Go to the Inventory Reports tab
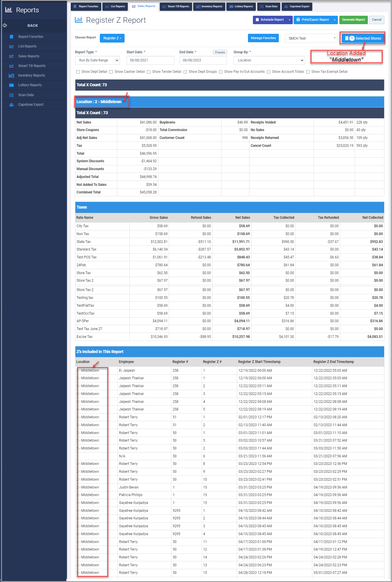The image size is (392, 582). click(209, 6)
